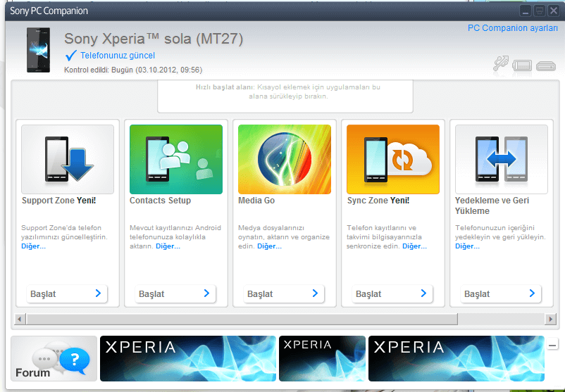Click the right arrow of horizontal scrollbar
Image resolution: width=565 pixels, height=392 pixels.
tap(550, 319)
